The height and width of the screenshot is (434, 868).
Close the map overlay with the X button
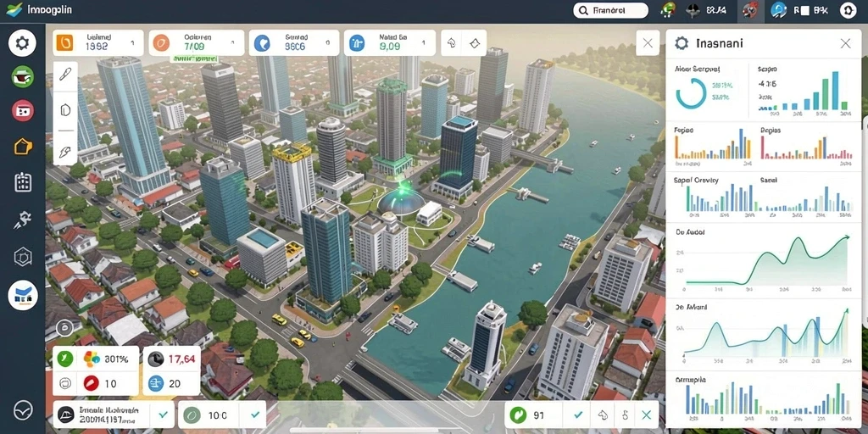click(x=648, y=42)
